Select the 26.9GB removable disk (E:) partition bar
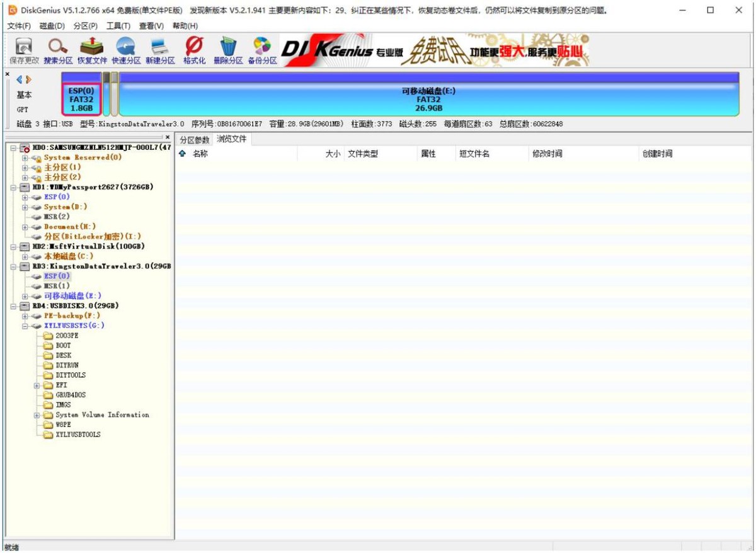Viewport: 756px width, 553px height. tap(428, 100)
